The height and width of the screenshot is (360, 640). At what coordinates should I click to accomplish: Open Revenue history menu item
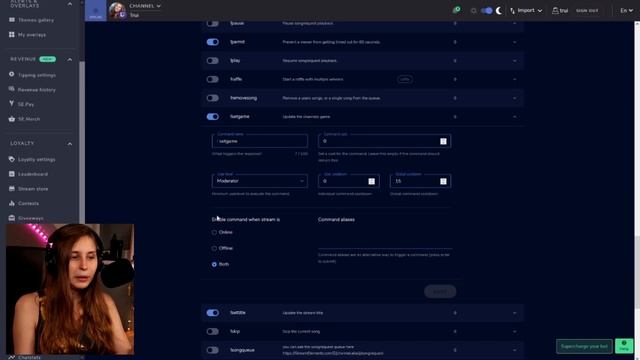click(x=37, y=90)
